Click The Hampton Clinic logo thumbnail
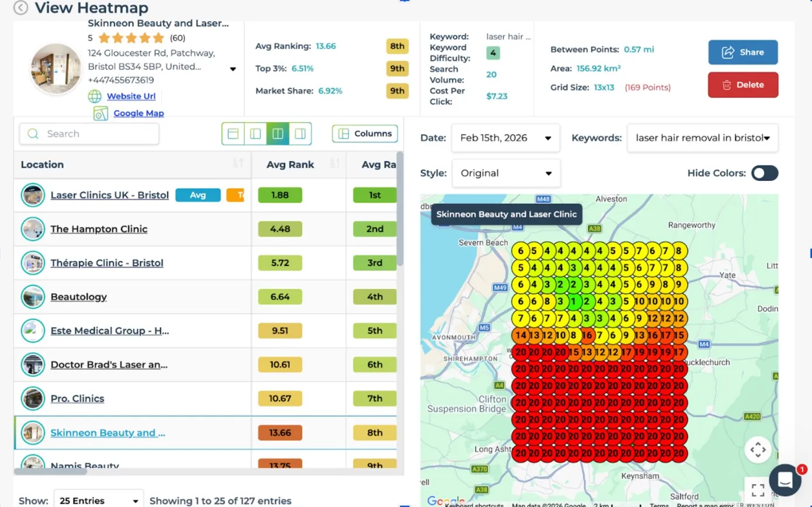This screenshot has height=507, width=812. 33,229
